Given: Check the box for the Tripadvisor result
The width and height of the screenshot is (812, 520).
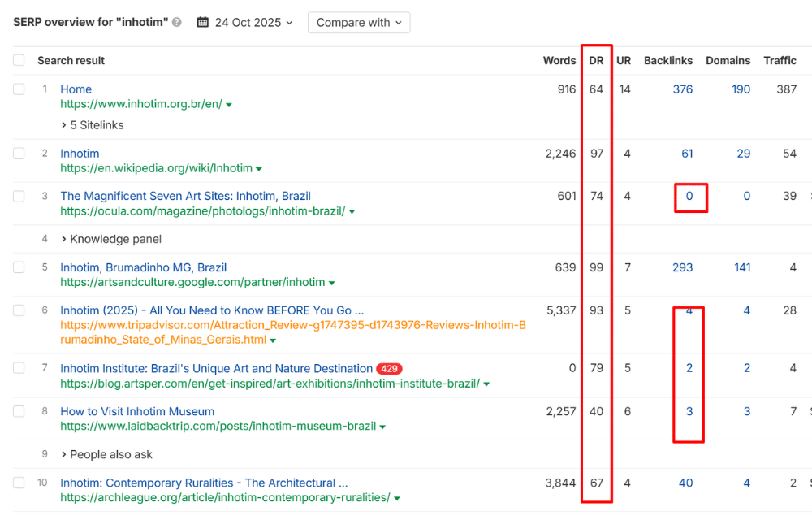Looking at the screenshot, I should click(19, 310).
